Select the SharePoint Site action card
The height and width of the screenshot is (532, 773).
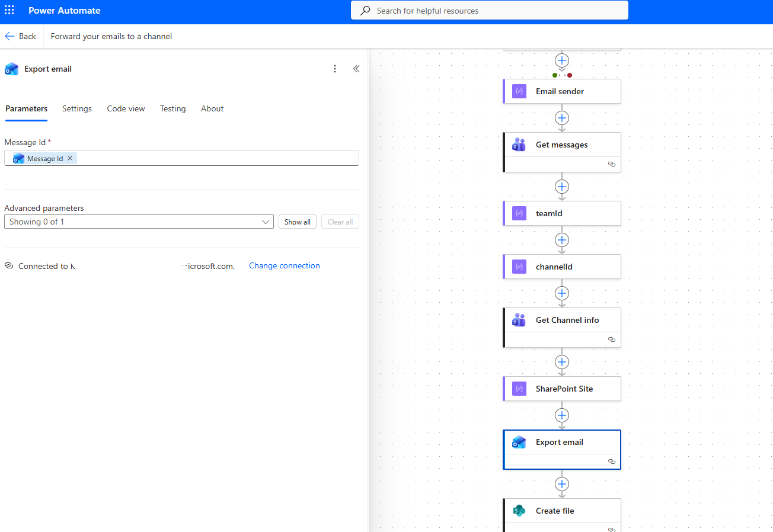point(563,389)
